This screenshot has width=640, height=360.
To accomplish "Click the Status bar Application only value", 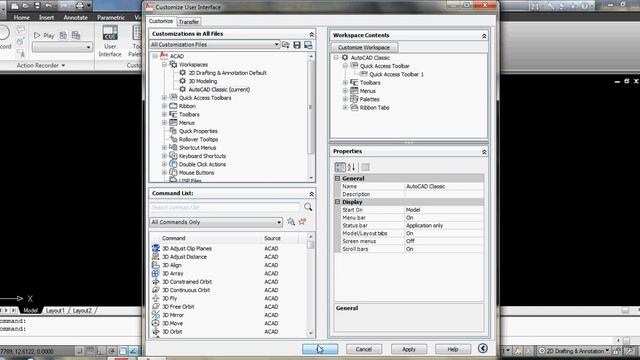I will pyautogui.click(x=444, y=225).
